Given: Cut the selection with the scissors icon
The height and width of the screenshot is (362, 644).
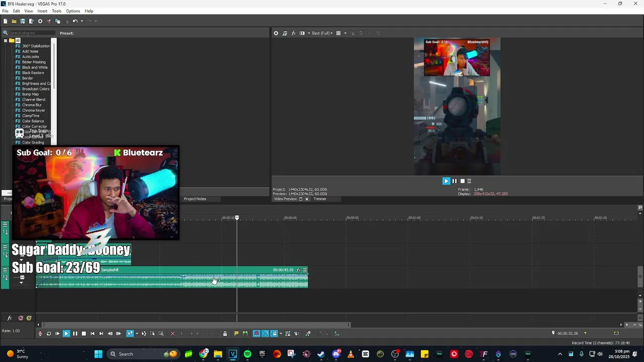Looking at the screenshot, I should tap(49, 21).
